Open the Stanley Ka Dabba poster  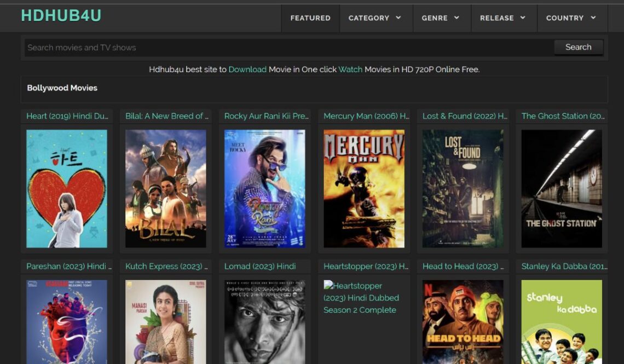(x=562, y=322)
